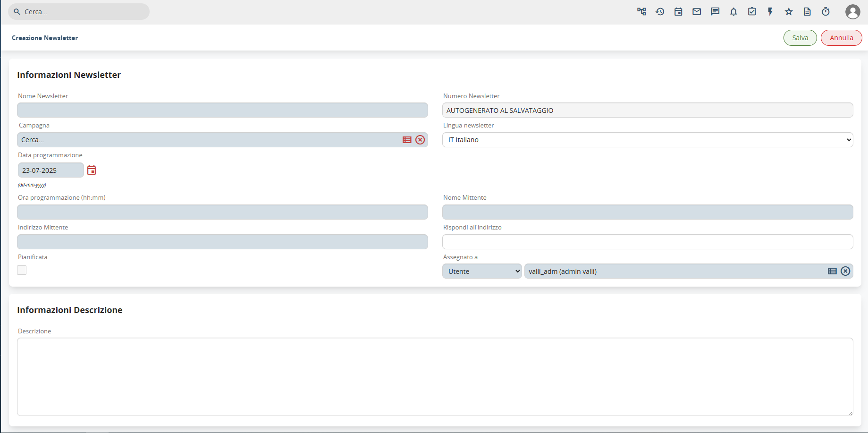
Task: Open the user profile avatar menu
Action: click(x=852, y=12)
